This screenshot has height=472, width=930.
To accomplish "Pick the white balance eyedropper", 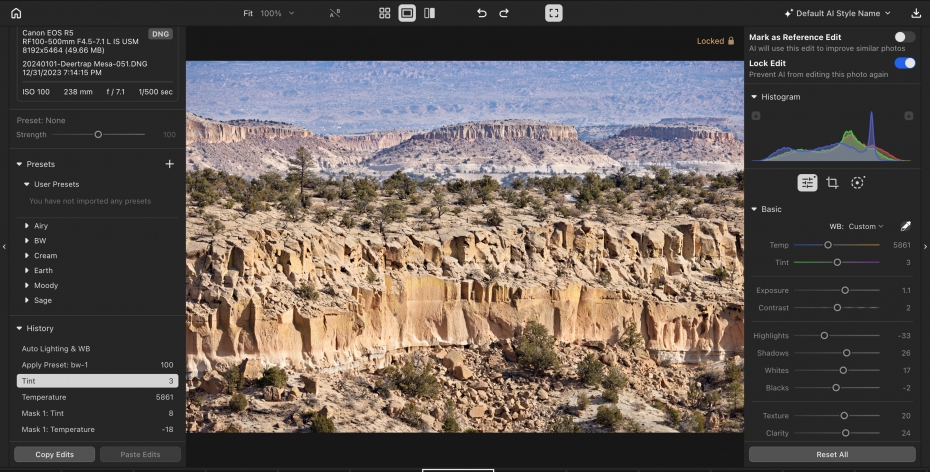I will [905, 226].
